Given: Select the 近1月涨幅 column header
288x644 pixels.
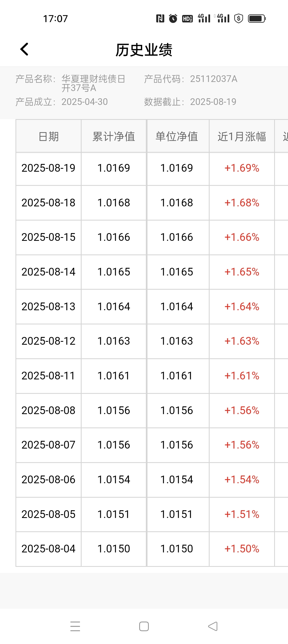Looking at the screenshot, I should click(242, 136).
